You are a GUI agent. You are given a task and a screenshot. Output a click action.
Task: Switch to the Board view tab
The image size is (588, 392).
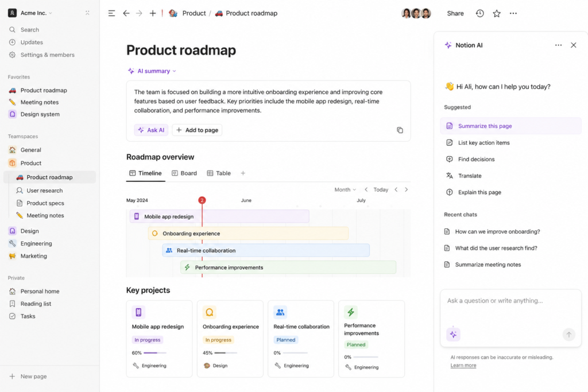point(184,173)
